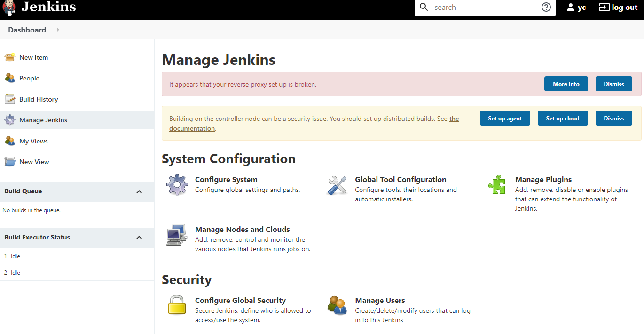644x334 pixels.
Task: Click the yc username link
Action: (x=582, y=8)
